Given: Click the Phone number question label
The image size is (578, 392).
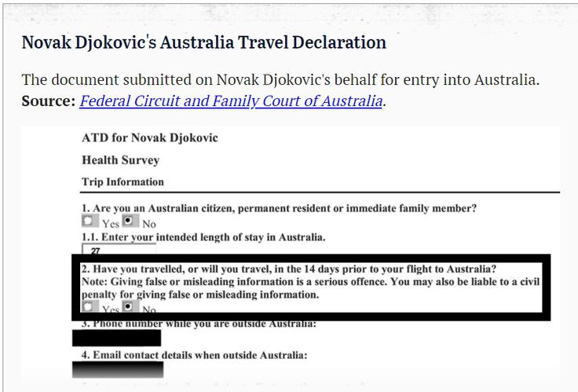Looking at the screenshot, I should click(x=199, y=324).
